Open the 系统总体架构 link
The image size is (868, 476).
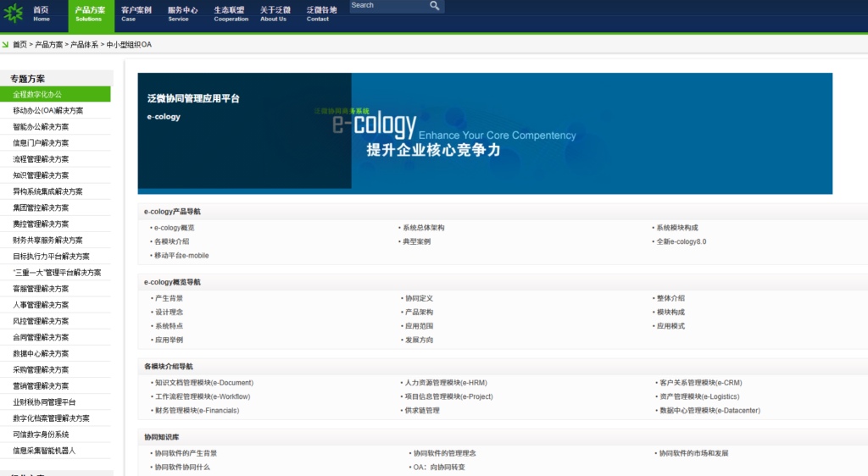click(x=424, y=228)
